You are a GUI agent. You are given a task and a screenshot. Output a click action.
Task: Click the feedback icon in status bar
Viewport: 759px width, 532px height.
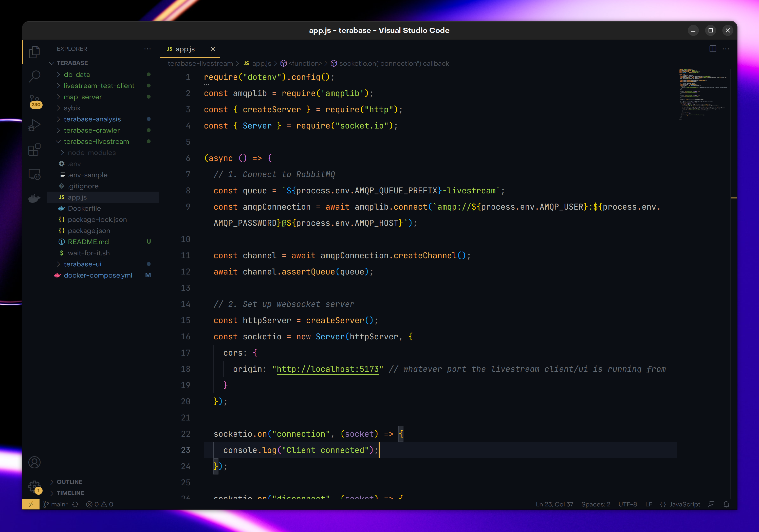click(x=711, y=504)
